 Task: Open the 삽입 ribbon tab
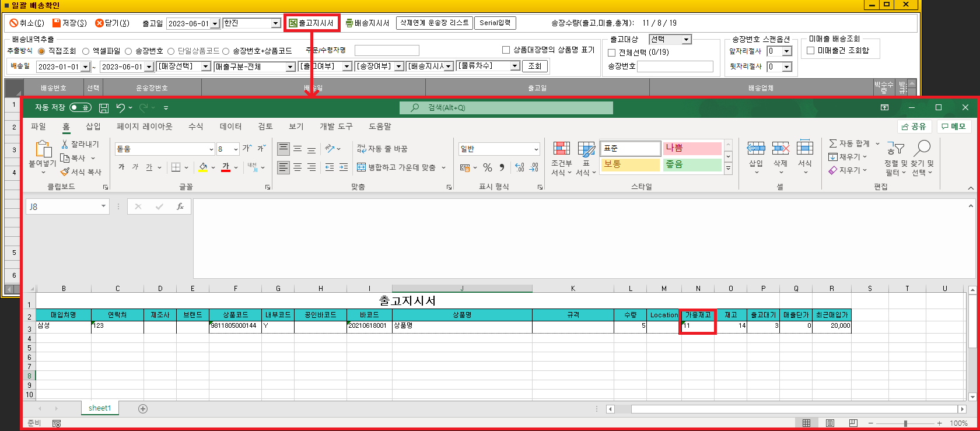[93, 127]
